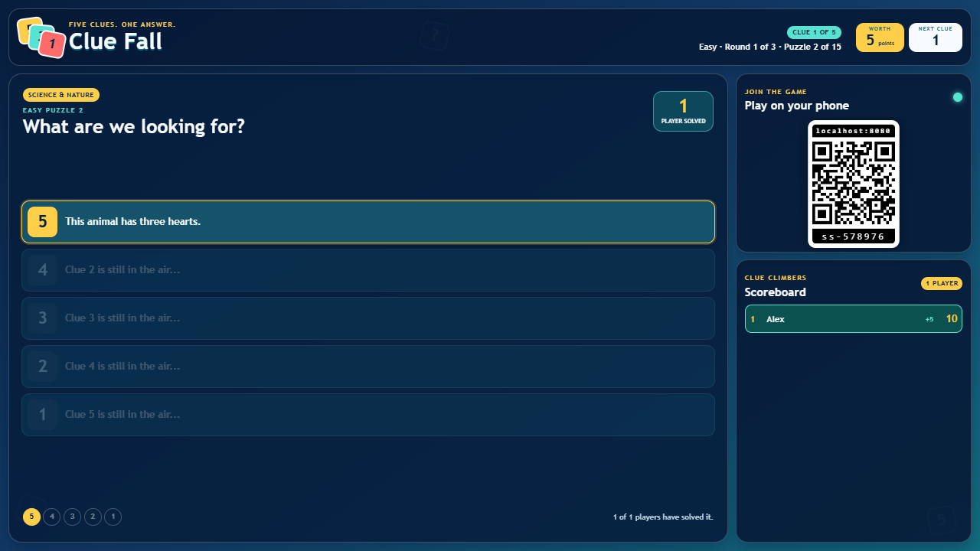Click the localhost:8080 address label

point(854,131)
